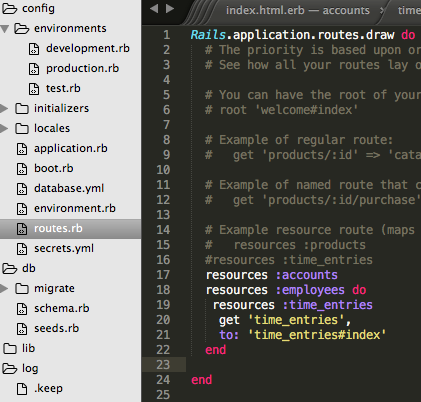Click the secrets.yml file icon

[22, 249]
